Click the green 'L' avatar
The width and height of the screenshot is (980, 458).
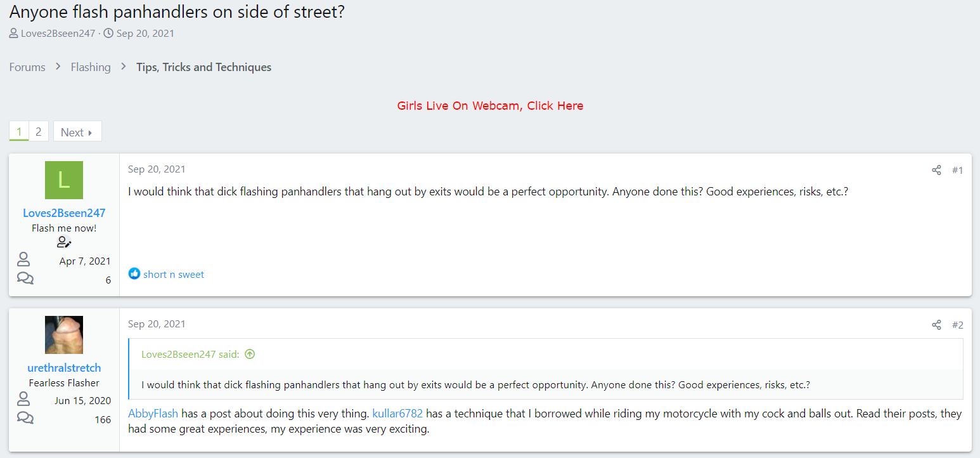tap(64, 180)
